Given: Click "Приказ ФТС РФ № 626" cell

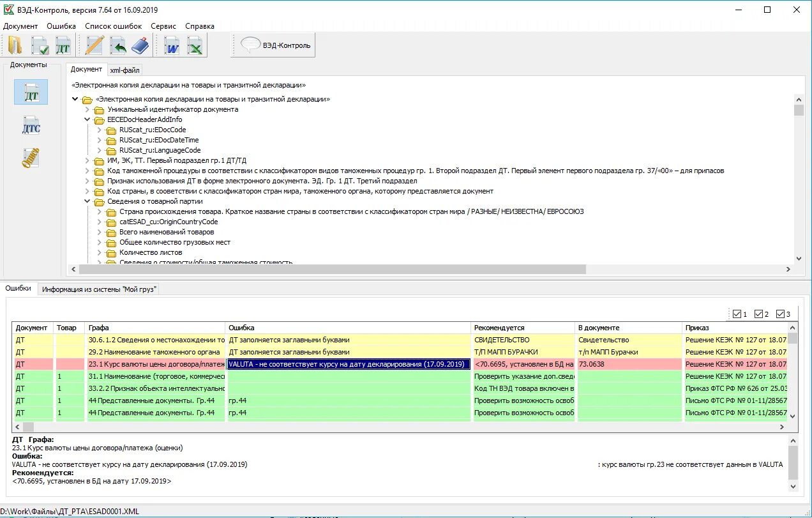Looking at the screenshot, I should [735, 388].
